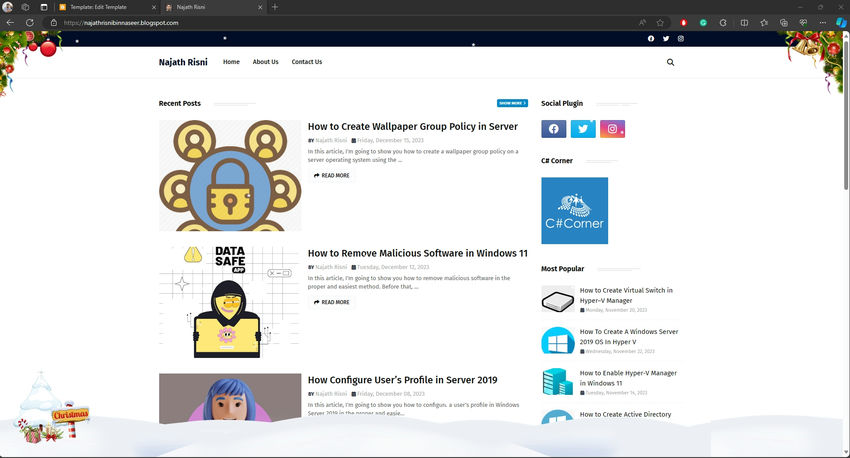This screenshot has width=850, height=458.
Task: Open the Twitter icon in the top bar
Action: point(666,38)
